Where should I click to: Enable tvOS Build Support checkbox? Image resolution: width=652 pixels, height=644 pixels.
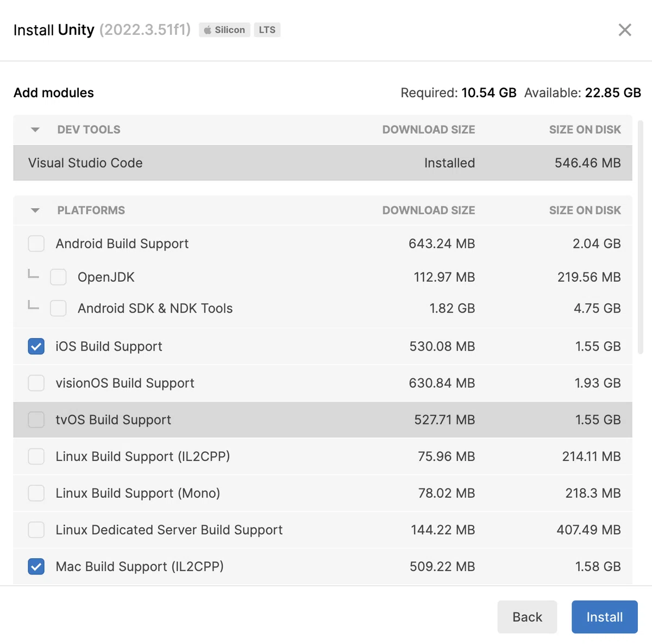pos(36,420)
